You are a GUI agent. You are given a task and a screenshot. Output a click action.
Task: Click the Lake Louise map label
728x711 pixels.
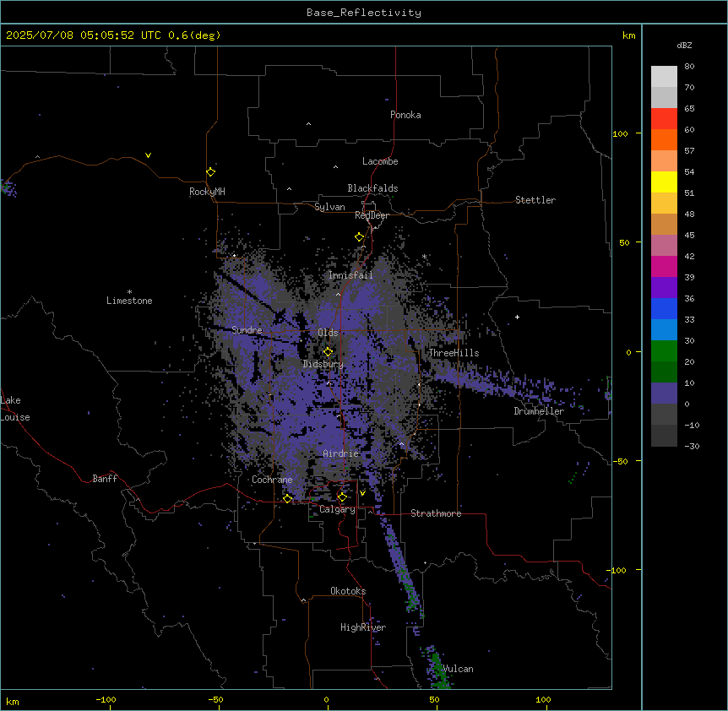pyautogui.click(x=15, y=409)
